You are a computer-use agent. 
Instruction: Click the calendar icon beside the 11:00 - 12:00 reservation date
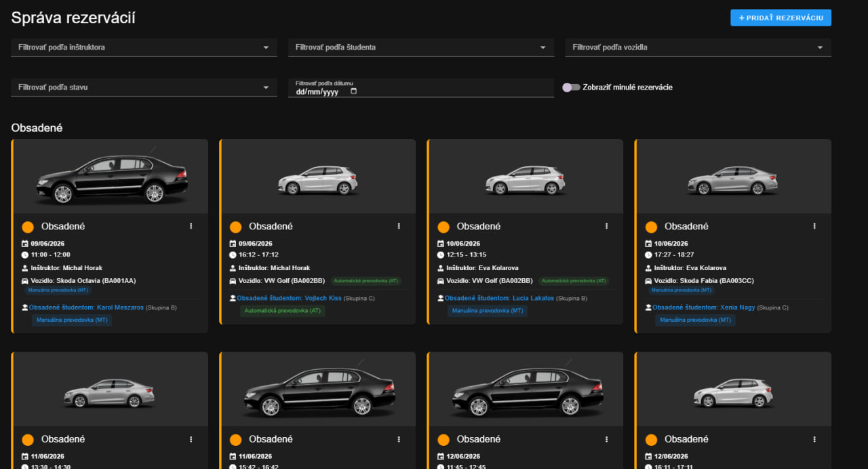25,244
